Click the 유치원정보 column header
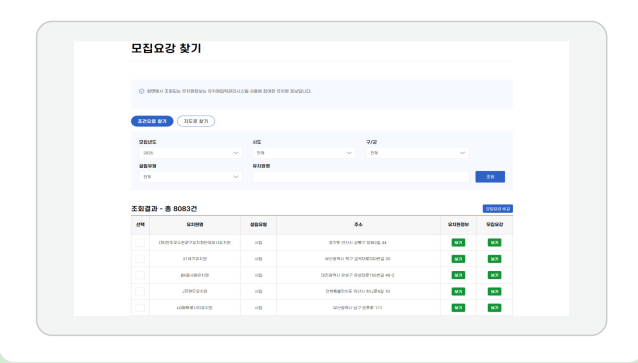The height and width of the screenshot is (363, 638). tap(458, 225)
